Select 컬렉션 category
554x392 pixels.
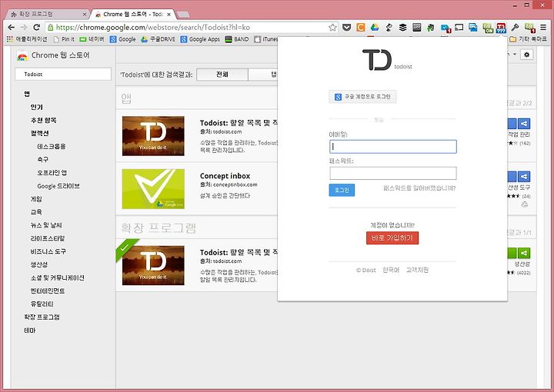coord(39,134)
